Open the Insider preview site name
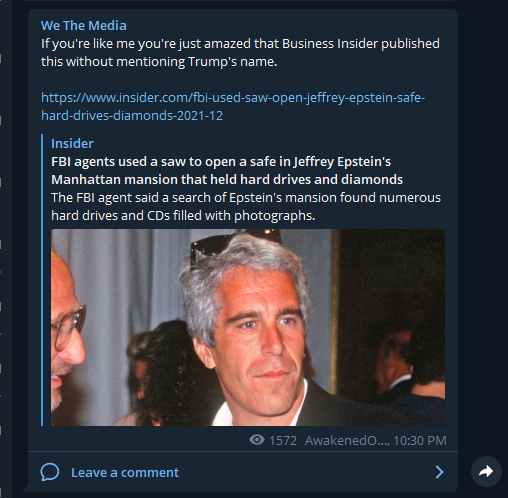This screenshot has width=508, height=498. coord(72,143)
